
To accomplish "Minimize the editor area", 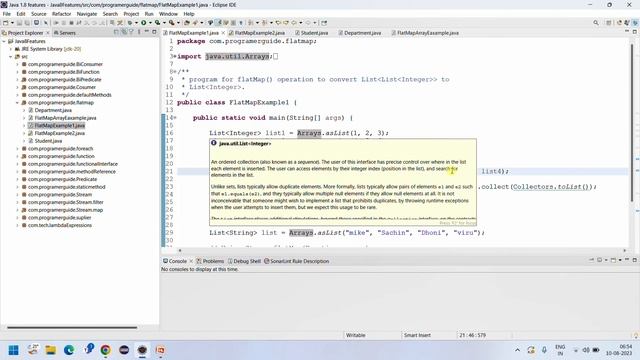I will [627, 31].
